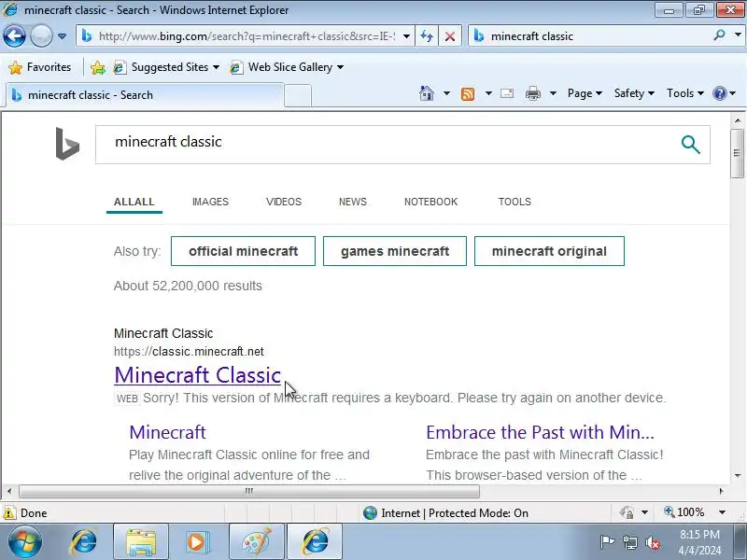This screenshot has width=747, height=560.
Task: Open the TOOLS option
Action: [x=514, y=202]
